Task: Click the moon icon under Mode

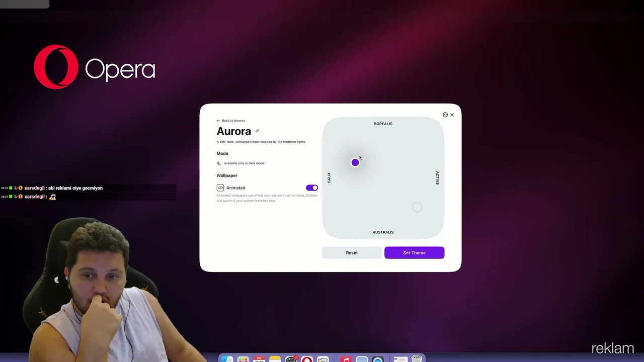Action: [219, 163]
